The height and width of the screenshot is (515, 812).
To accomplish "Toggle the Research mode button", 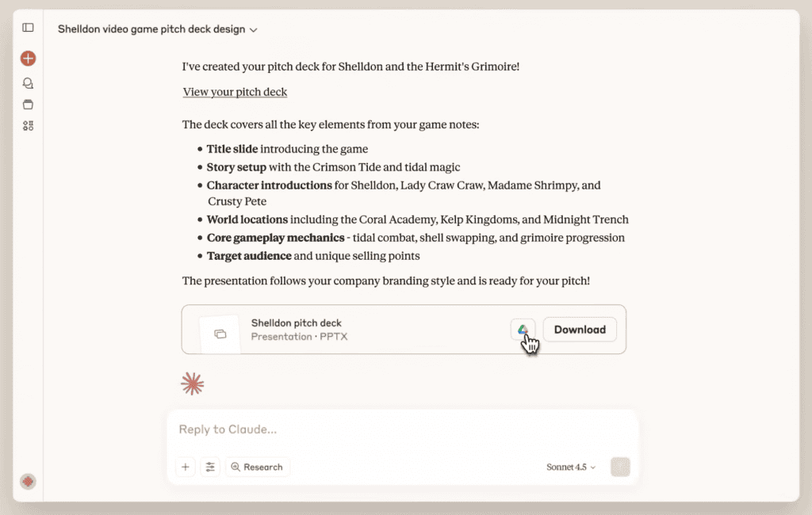I will (x=257, y=467).
